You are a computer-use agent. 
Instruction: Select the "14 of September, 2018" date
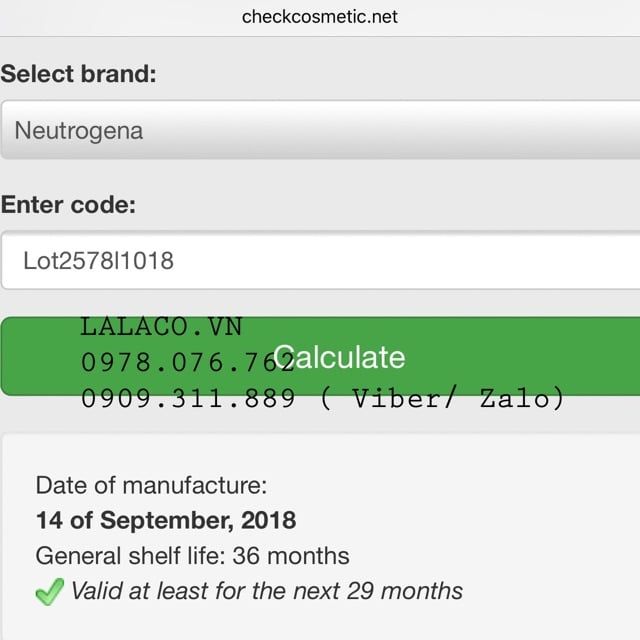[166, 521]
